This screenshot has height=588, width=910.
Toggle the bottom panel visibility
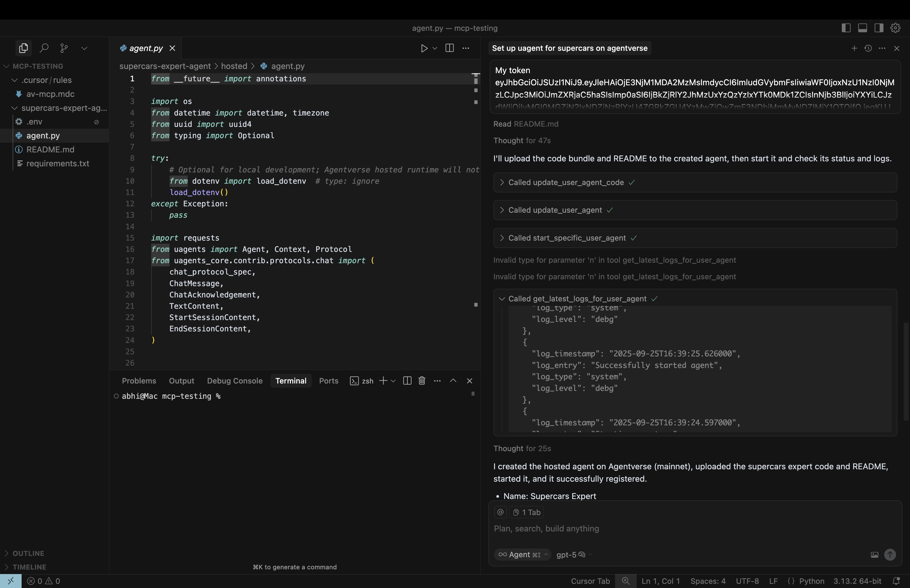(862, 27)
